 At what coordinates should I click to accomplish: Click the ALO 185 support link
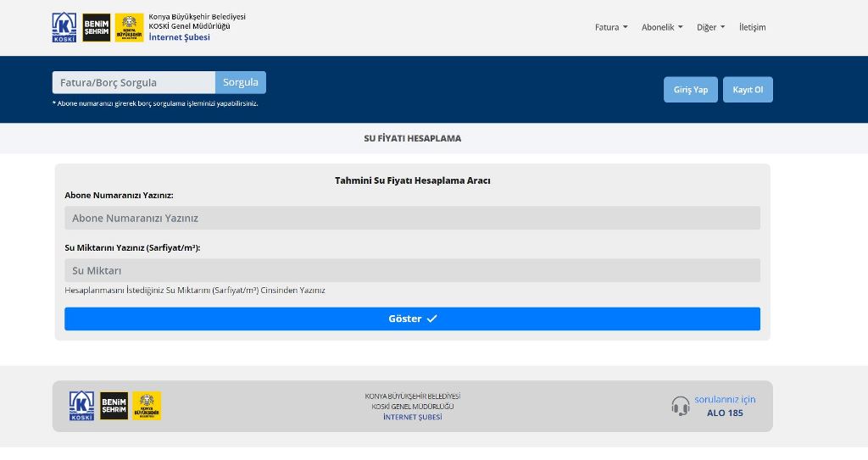click(x=725, y=413)
